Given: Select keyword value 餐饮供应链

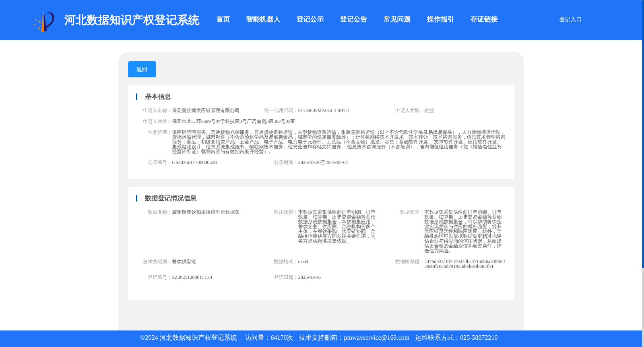Looking at the screenshot, I should click(x=184, y=262).
